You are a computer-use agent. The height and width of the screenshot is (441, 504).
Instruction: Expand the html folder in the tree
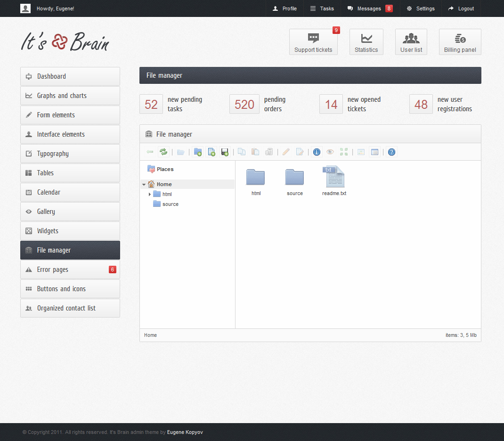(150, 194)
